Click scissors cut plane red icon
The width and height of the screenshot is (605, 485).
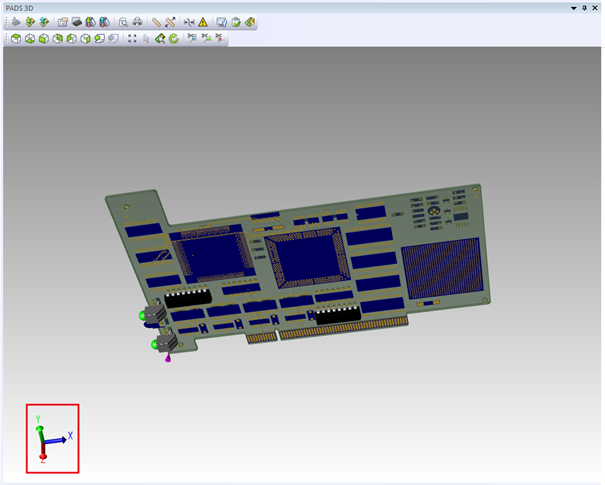click(x=220, y=38)
